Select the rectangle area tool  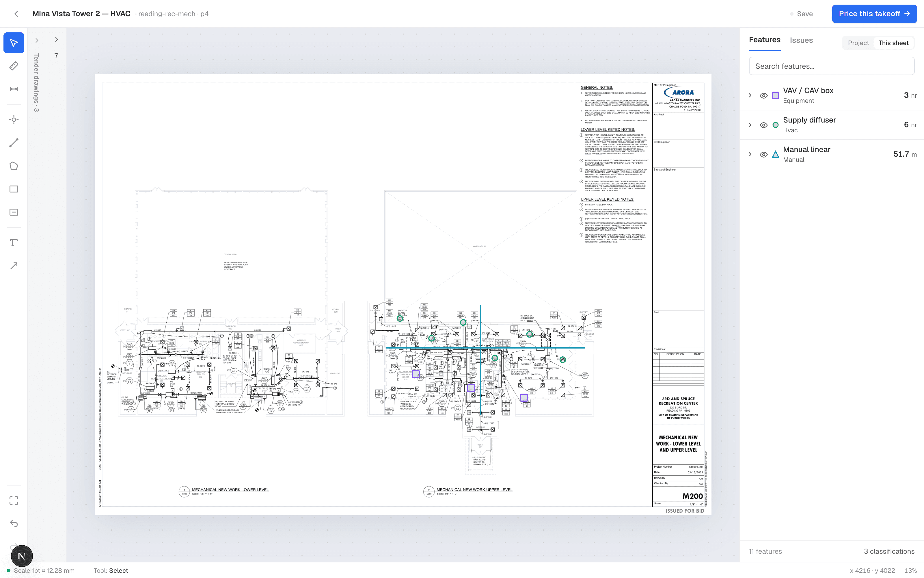click(x=14, y=189)
